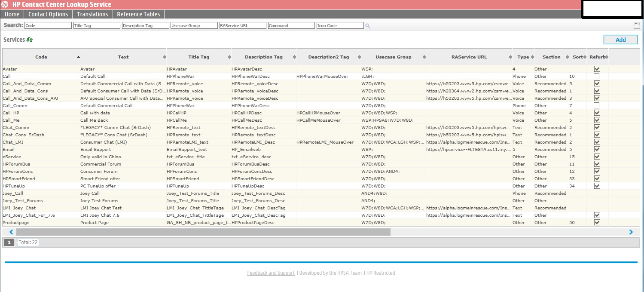Open the Home menu

(12, 14)
